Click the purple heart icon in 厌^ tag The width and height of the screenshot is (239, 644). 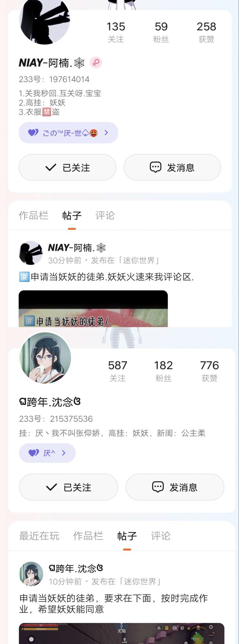[34, 452]
